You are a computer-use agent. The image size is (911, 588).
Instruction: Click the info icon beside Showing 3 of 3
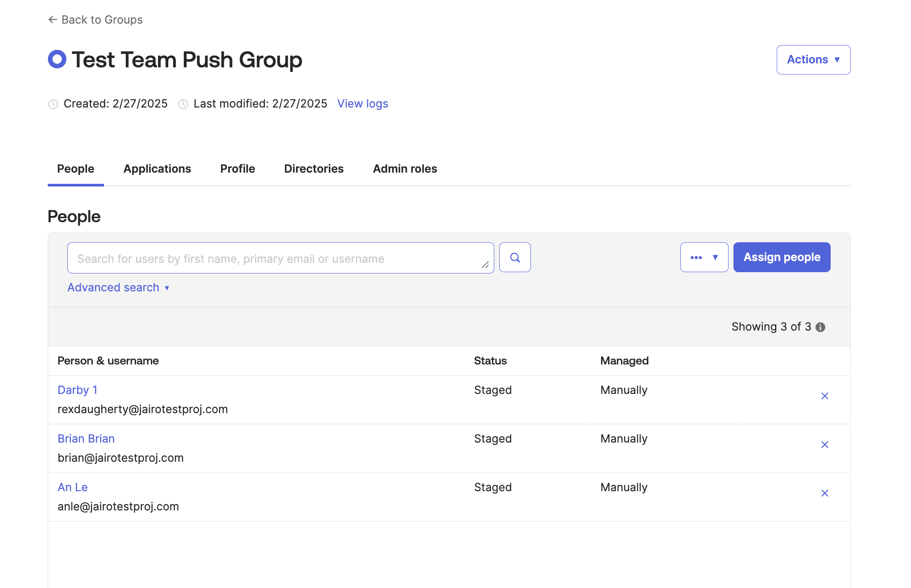coord(820,327)
